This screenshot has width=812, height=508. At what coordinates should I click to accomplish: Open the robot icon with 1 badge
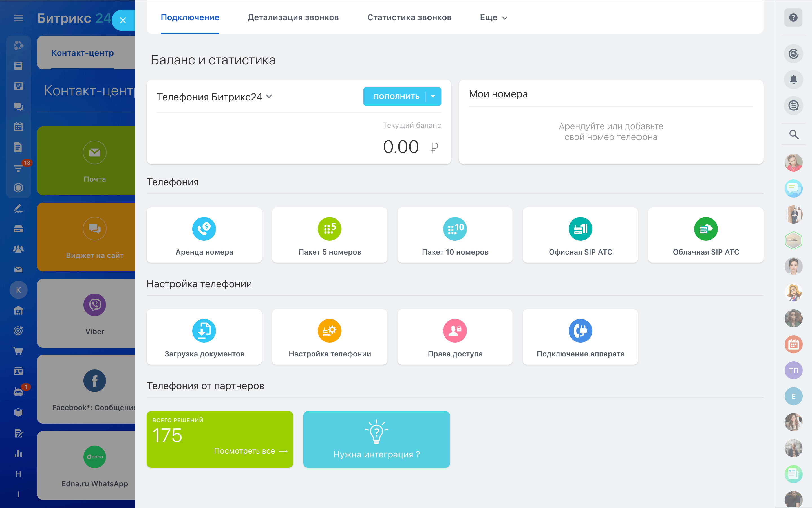pyautogui.click(x=18, y=392)
